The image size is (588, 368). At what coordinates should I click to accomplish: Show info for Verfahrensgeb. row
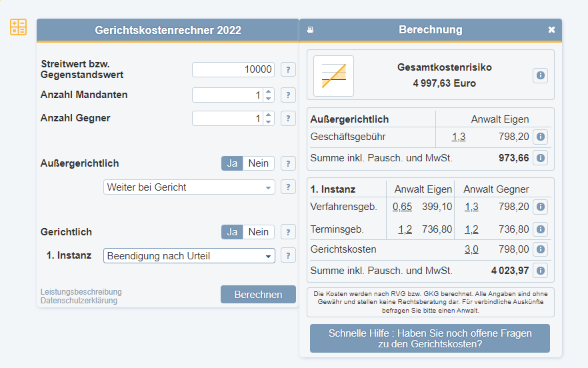pos(541,207)
